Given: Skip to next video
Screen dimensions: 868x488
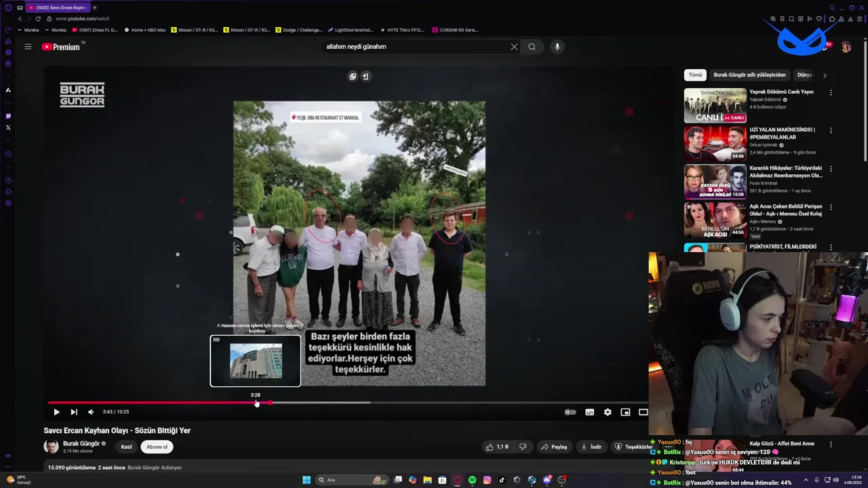Looking at the screenshot, I should point(74,412).
